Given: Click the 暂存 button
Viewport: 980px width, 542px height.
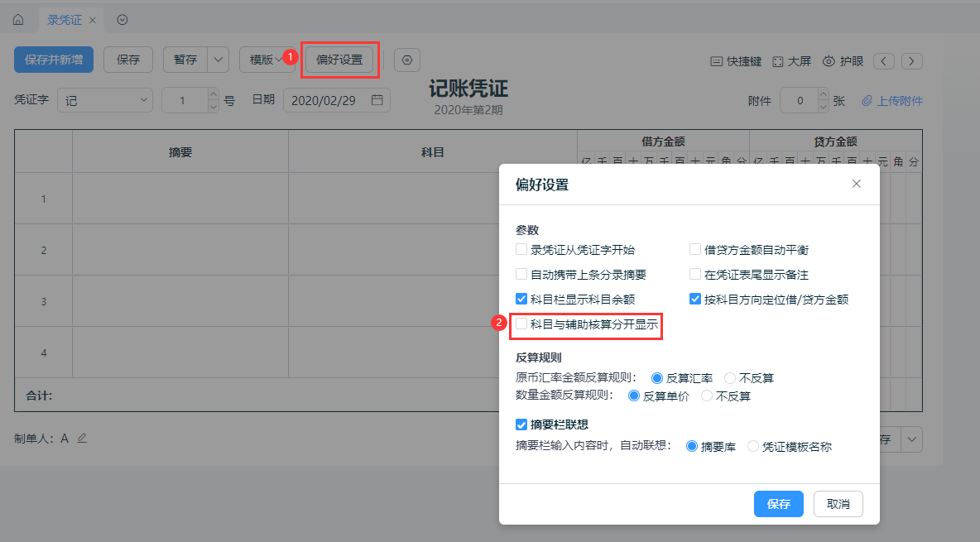Looking at the screenshot, I should [x=185, y=60].
